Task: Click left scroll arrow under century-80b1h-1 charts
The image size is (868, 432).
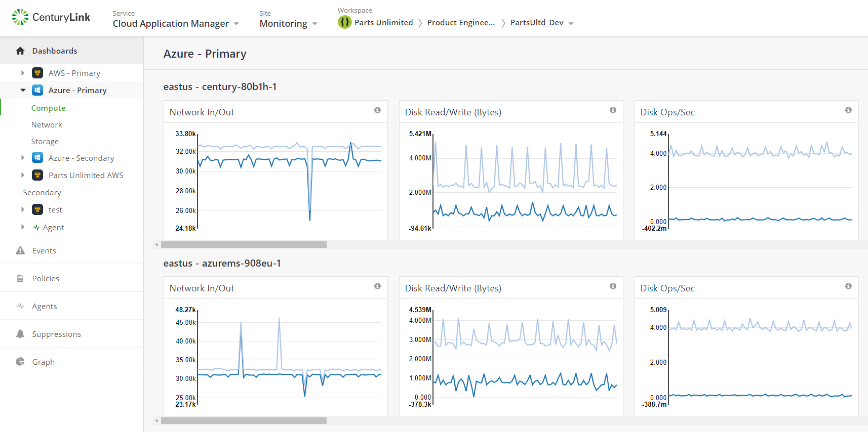Action: pyautogui.click(x=156, y=244)
